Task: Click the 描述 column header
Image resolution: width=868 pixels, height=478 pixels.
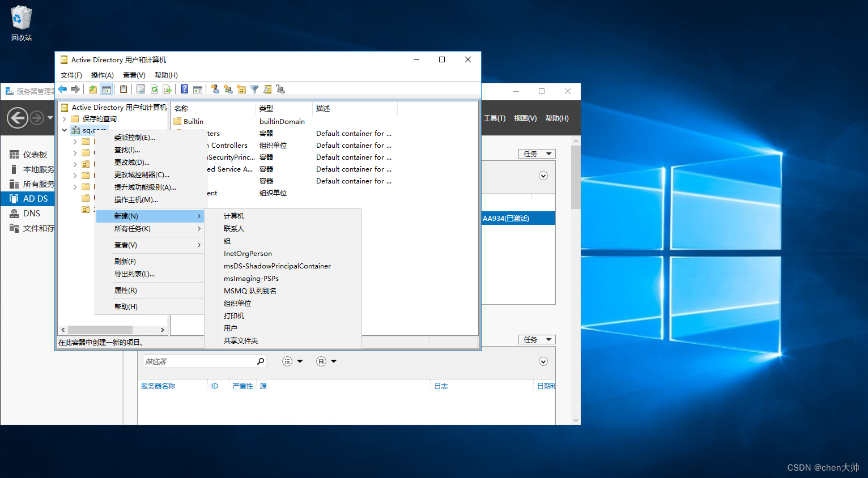Action: click(355, 109)
